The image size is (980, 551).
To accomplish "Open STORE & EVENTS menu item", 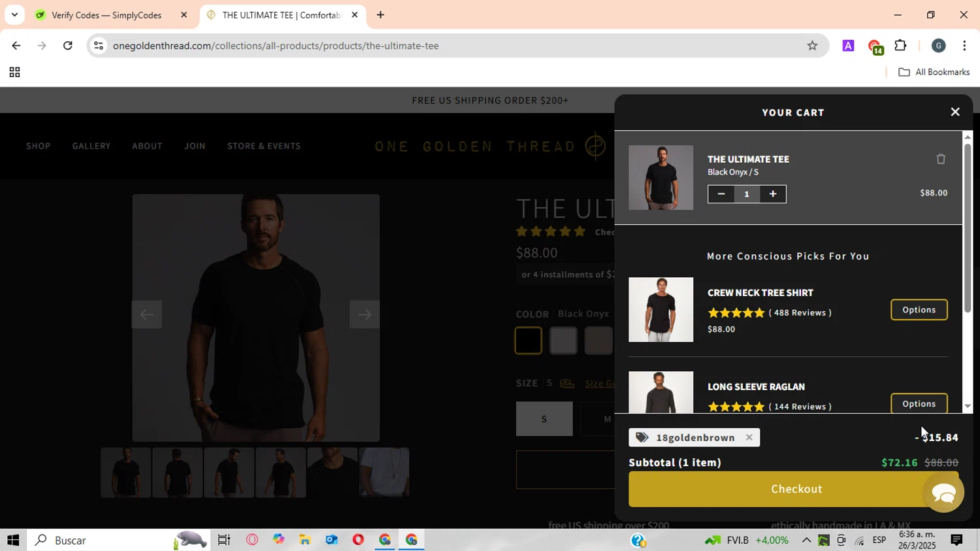I will tap(264, 146).
